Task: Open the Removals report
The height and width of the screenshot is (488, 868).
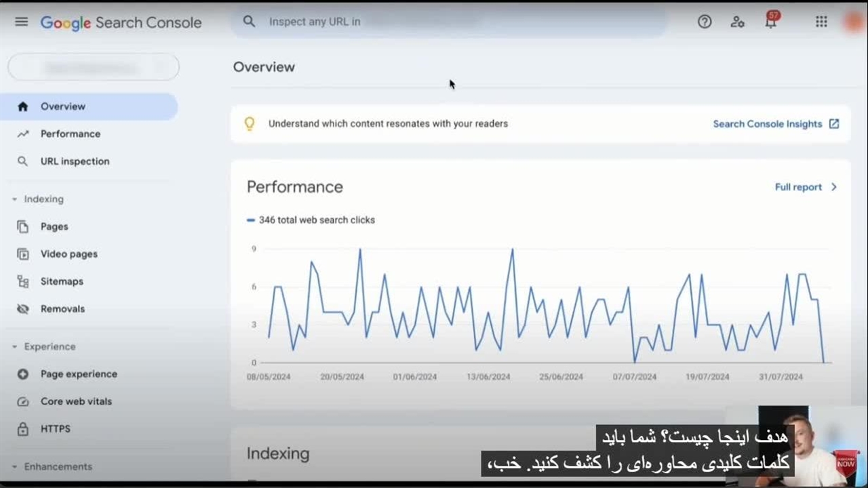Action: 62,309
